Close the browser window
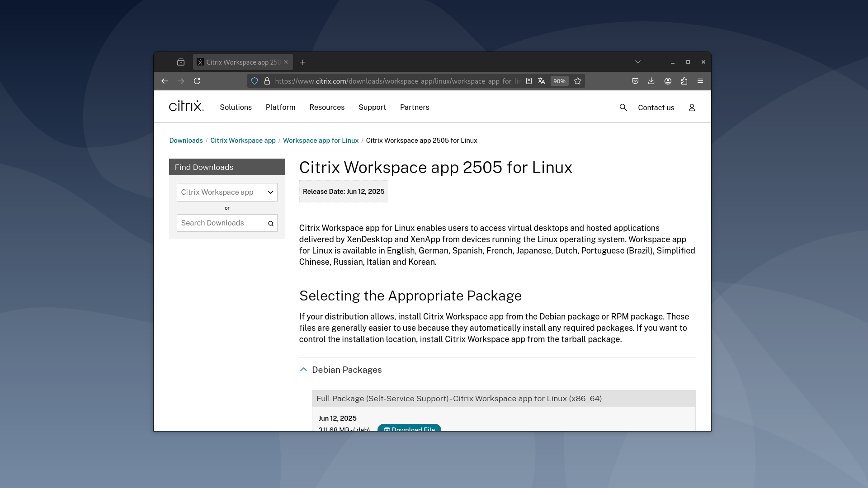The height and width of the screenshot is (488, 868). coord(703,62)
